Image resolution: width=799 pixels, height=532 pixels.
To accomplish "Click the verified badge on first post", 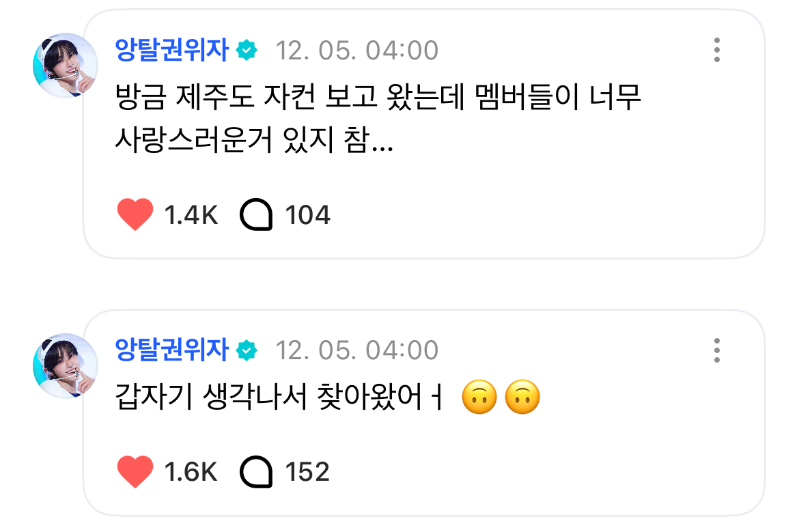I will (x=247, y=51).
